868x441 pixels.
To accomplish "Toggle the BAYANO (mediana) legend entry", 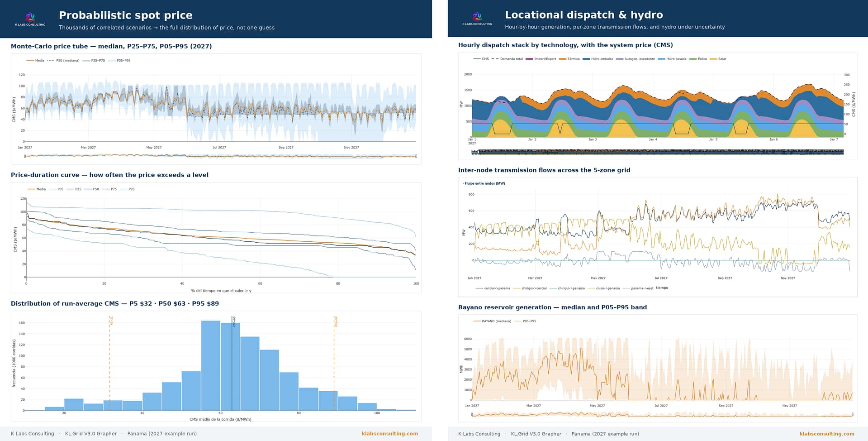I will click(492, 321).
